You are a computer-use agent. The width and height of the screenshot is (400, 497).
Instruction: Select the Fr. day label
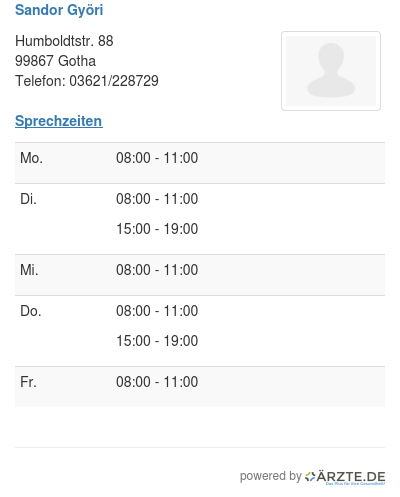(28, 382)
